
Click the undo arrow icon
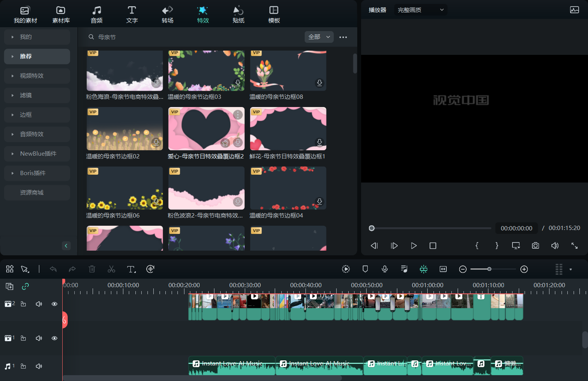tap(53, 269)
